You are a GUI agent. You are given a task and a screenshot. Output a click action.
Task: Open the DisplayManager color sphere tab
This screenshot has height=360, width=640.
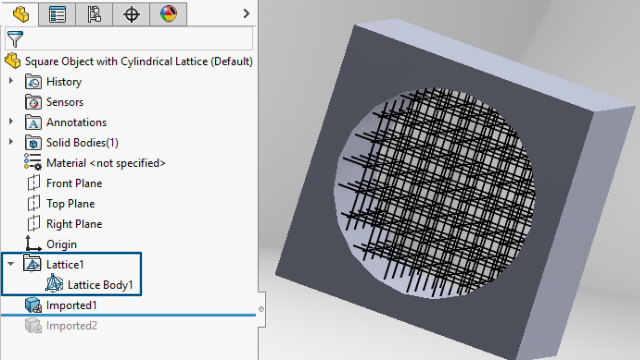(169, 14)
